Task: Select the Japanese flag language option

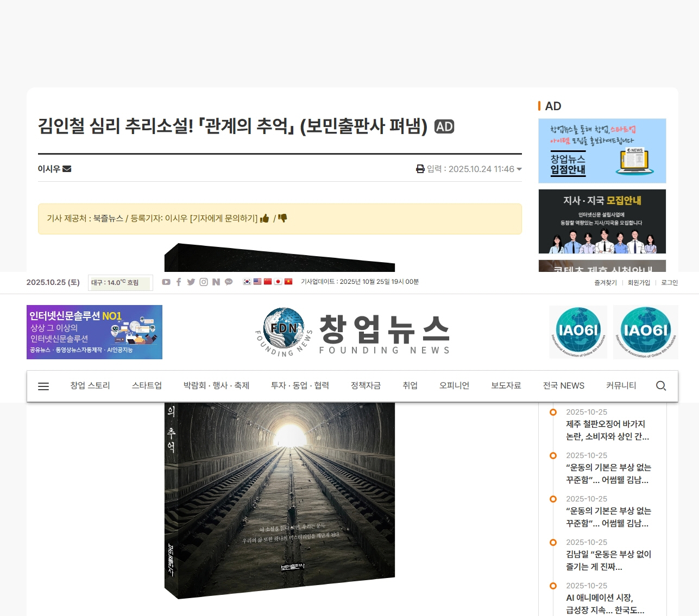Action: 278,282
